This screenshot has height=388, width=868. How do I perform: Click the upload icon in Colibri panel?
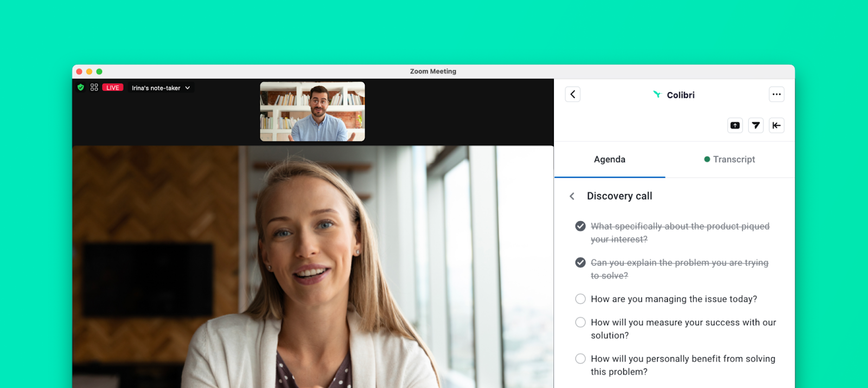pyautogui.click(x=735, y=125)
